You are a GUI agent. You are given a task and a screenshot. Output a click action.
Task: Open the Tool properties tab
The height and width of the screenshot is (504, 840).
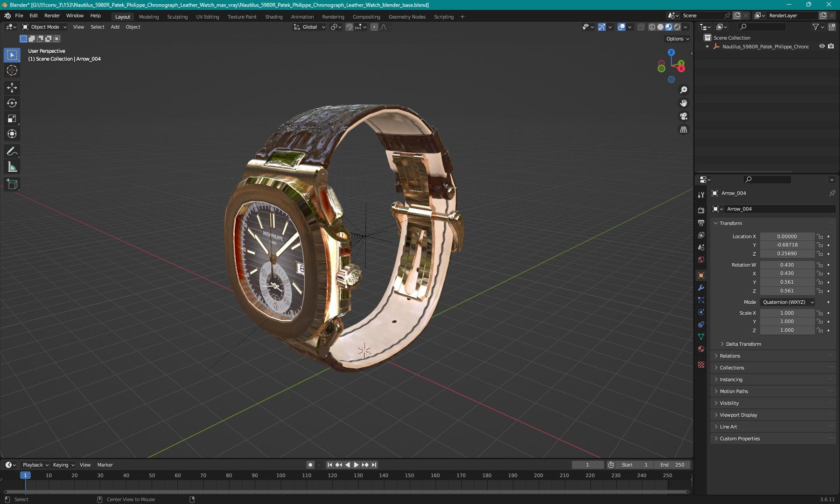701,195
